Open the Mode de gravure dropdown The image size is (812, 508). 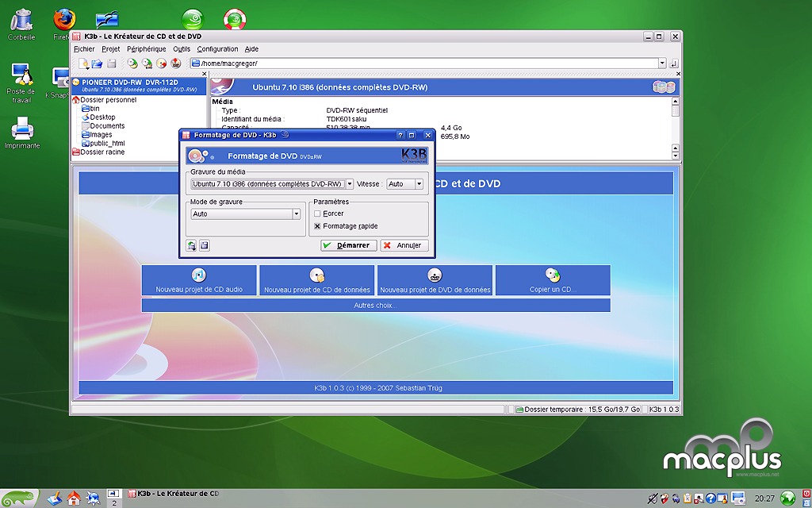pos(245,214)
